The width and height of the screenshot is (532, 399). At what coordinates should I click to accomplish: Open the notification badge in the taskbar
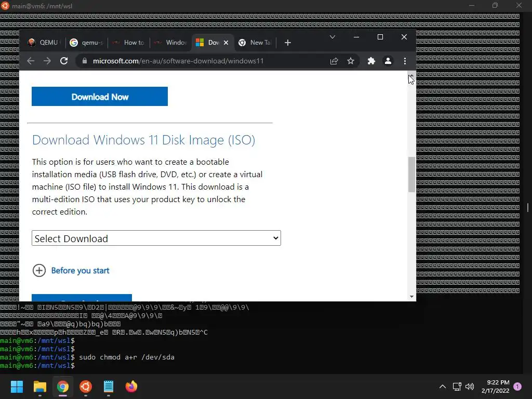[x=517, y=387]
